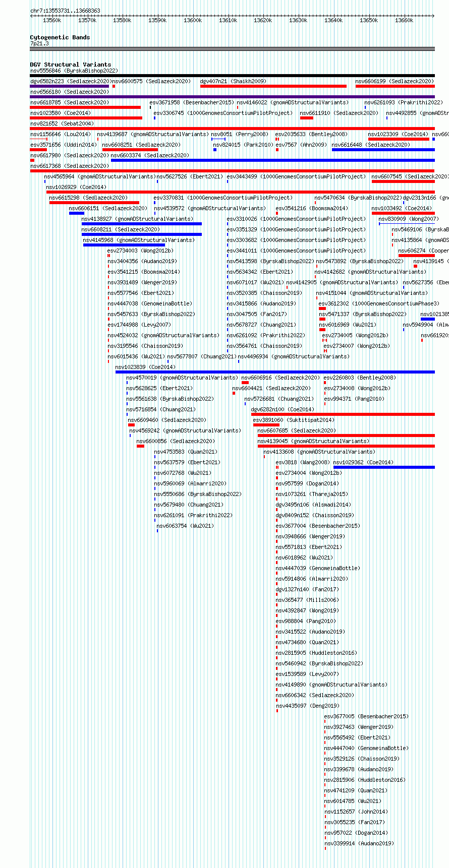Click the 7p21.3 cytogenetic band bar
The width and height of the screenshot is (449, 868).
[232, 49]
